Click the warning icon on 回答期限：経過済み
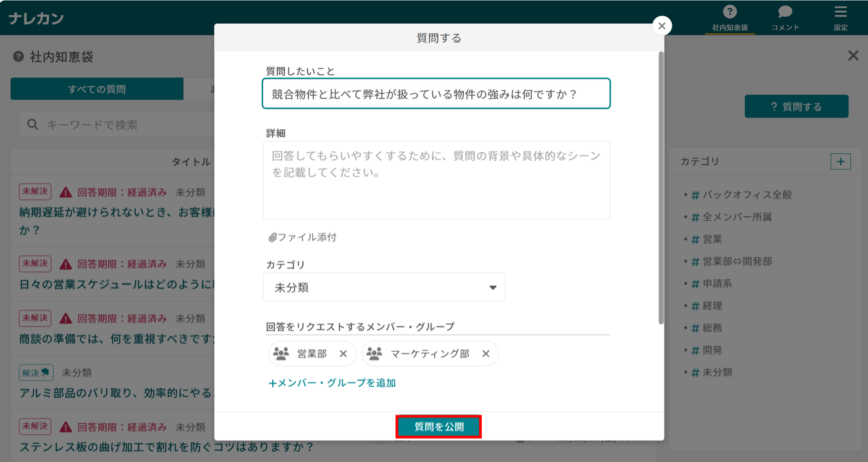 click(x=65, y=192)
